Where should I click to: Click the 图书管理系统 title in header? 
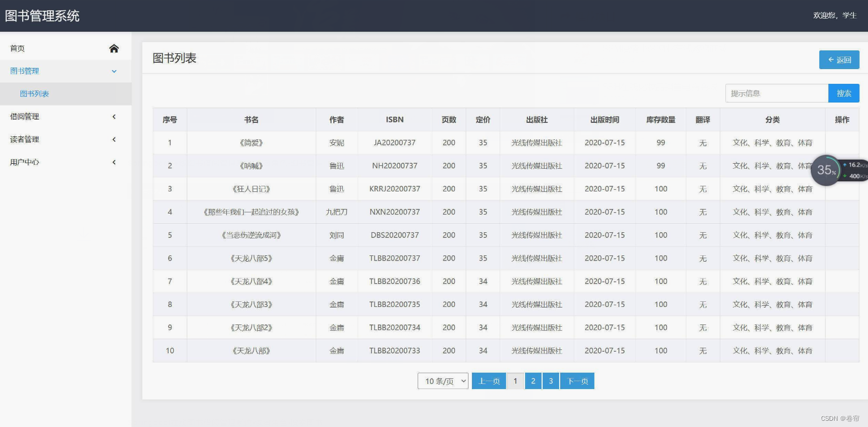pyautogui.click(x=41, y=15)
